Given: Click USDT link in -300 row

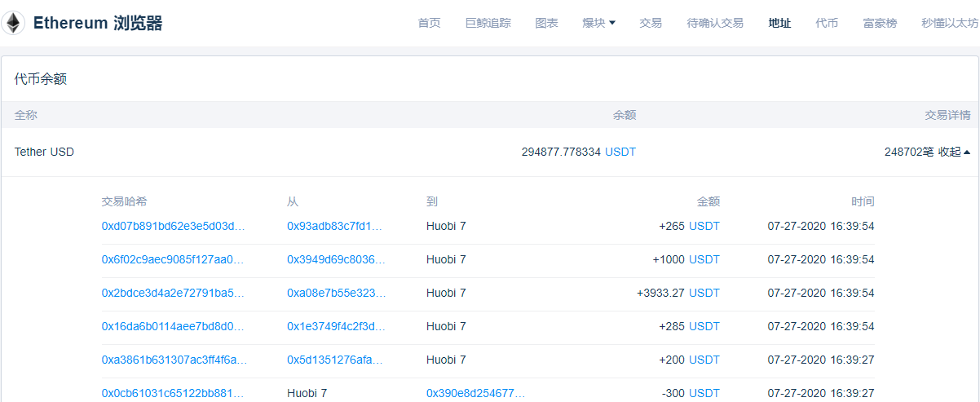Looking at the screenshot, I should [x=704, y=393].
